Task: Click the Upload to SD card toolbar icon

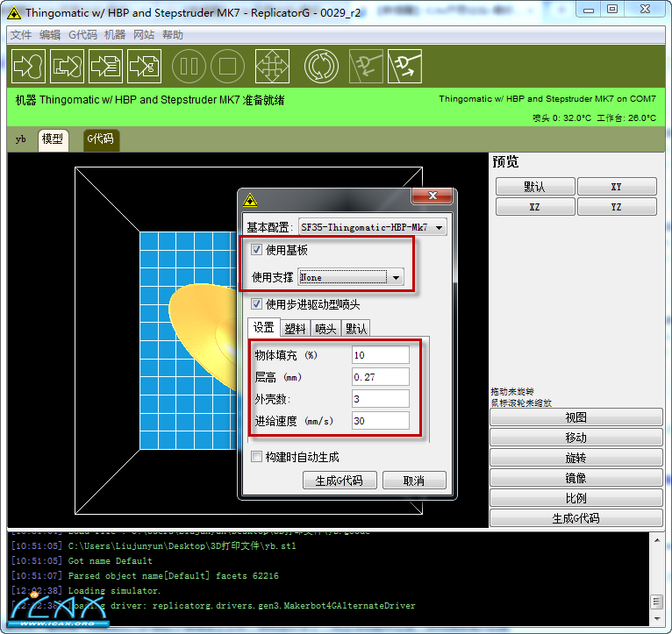Action: click(x=105, y=66)
